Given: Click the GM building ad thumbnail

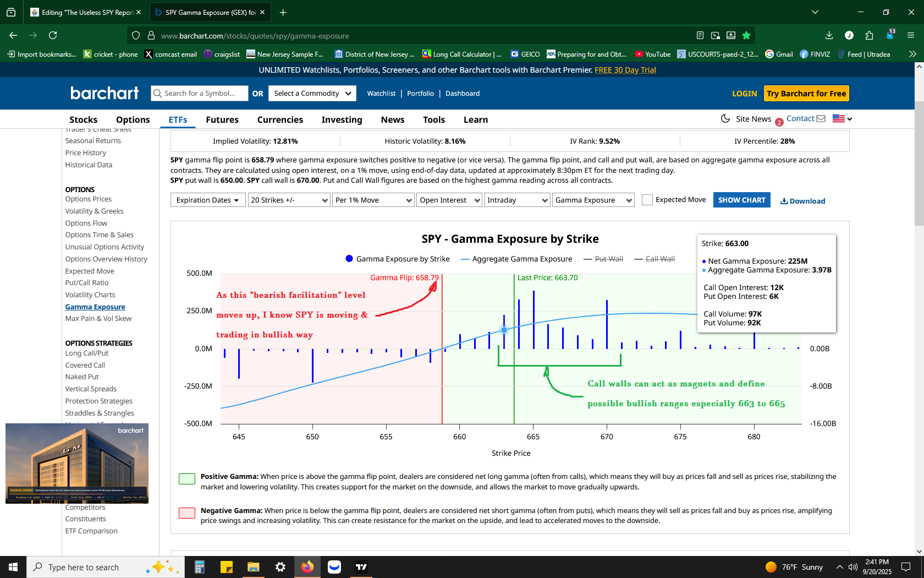Looking at the screenshot, I should click(77, 463).
